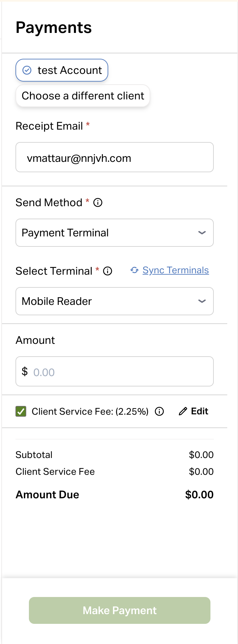Click the chevron arrow in the Send Method box

(x=202, y=233)
